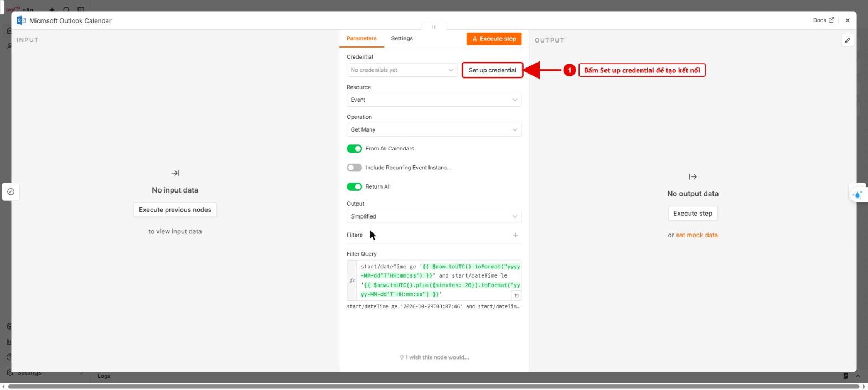Click the OUTPUT panel heading
The height and width of the screenshot is (390, 868).
pyautogui.click(x=549, y=40)
